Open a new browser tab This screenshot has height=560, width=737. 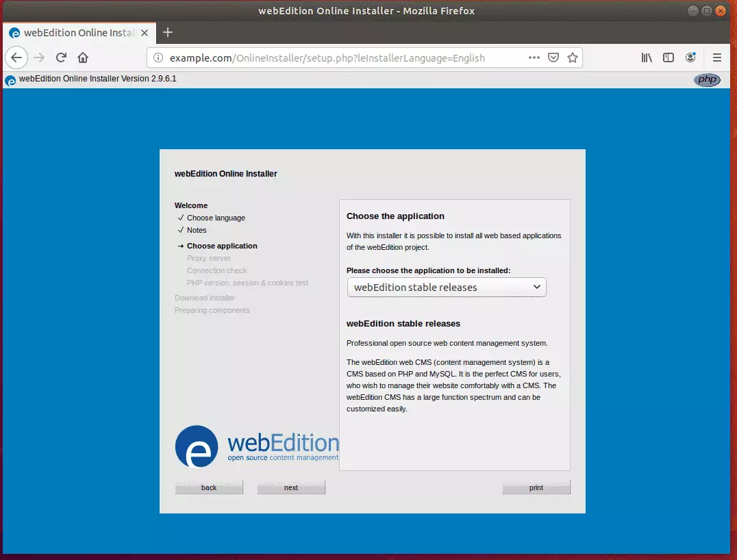168,32
